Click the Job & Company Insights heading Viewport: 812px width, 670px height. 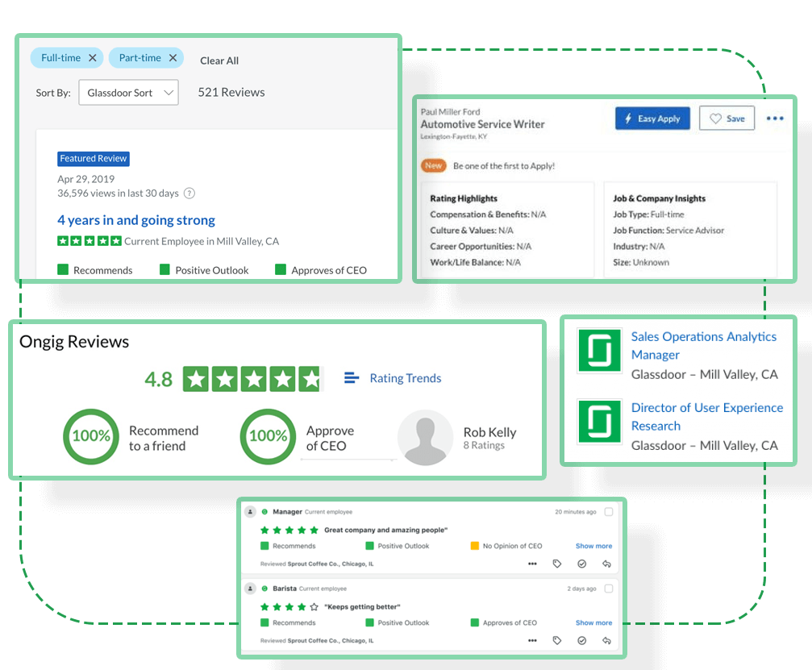coord(660,198)
